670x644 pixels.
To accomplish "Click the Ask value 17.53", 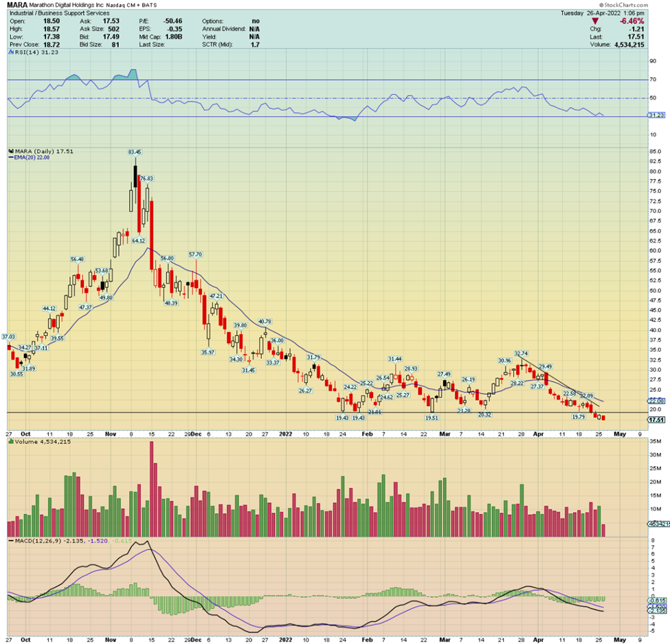I will click(x=111, y=21).
